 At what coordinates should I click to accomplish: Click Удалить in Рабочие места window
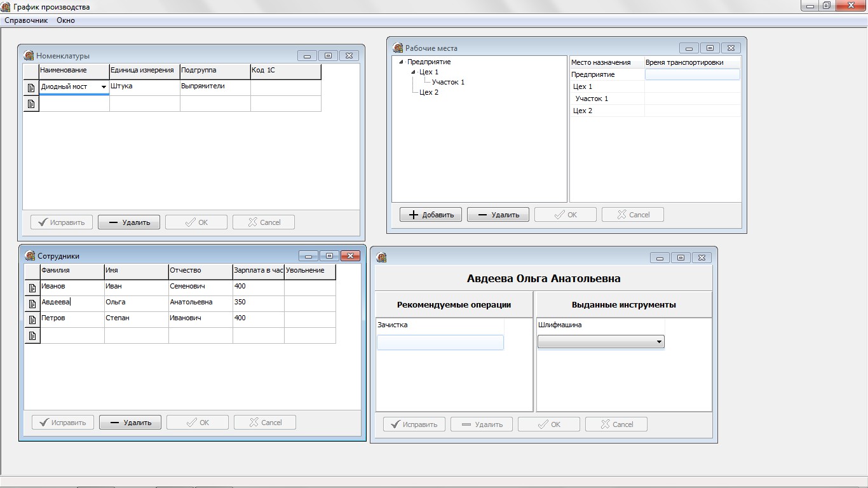pyautogui.click(x=498, y=215)
